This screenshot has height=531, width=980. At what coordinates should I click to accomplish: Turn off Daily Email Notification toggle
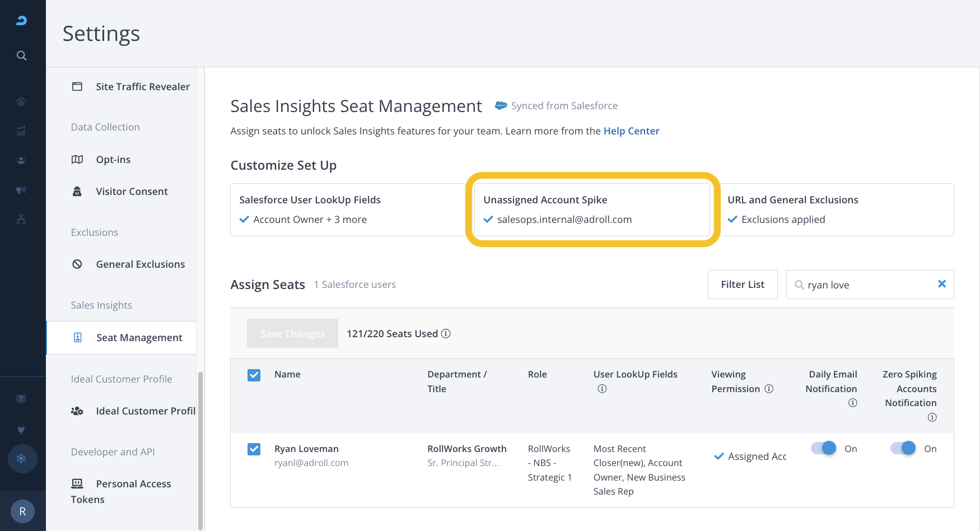[824, 449]
